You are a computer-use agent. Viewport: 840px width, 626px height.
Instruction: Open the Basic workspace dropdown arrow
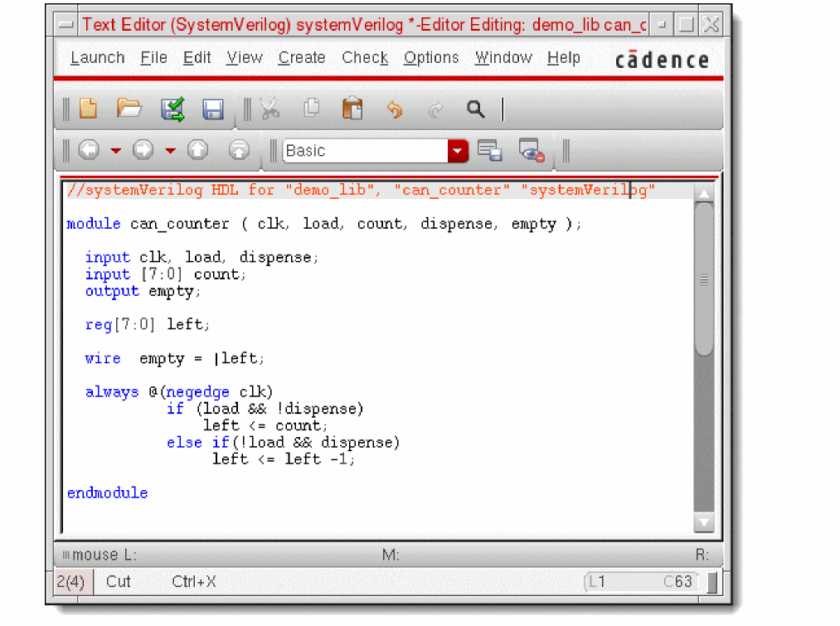coord(458,151)
